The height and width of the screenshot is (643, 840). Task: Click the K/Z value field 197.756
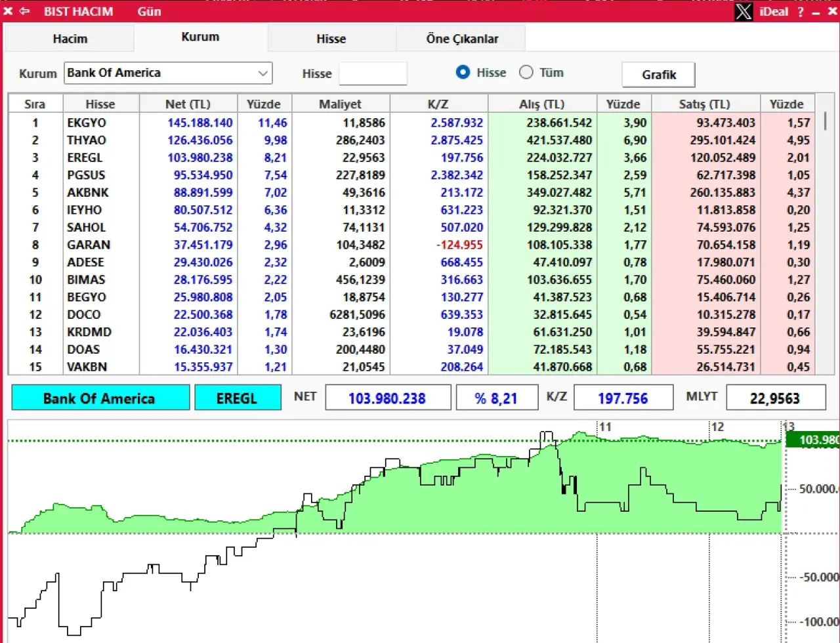(x=623, y=398)
